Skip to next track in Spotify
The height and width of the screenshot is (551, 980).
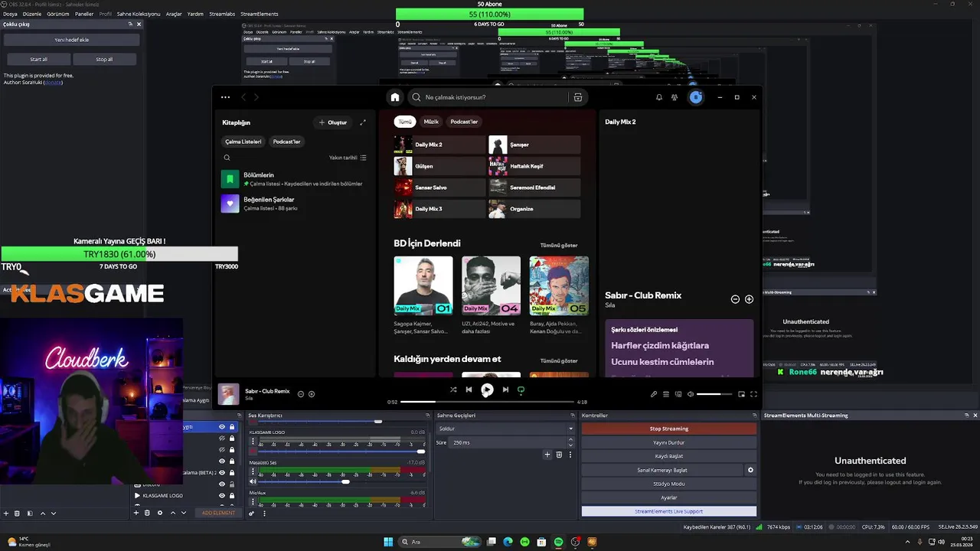click(x=505, y=390)
